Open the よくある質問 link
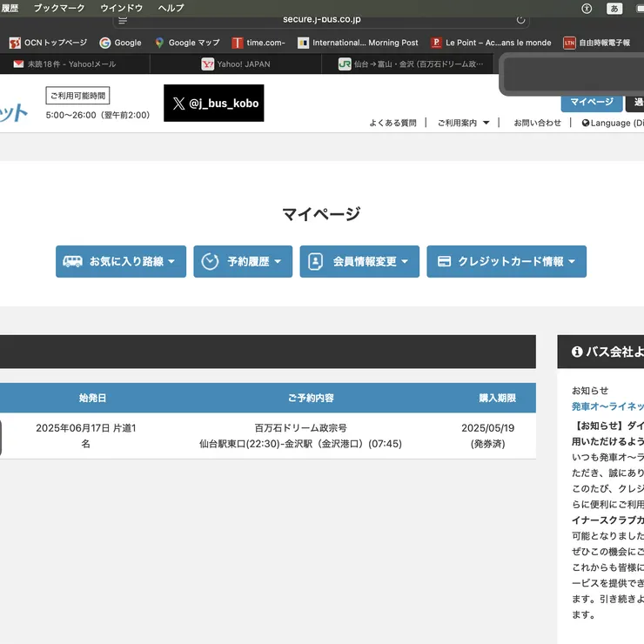644x644 pixels. pyautogui.click(x=392, y=123)
